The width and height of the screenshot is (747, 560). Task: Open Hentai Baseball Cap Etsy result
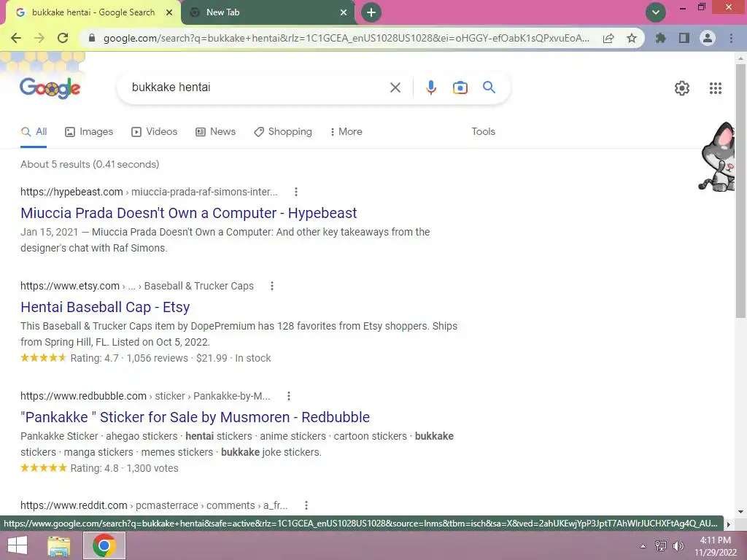tap(105, 307)
